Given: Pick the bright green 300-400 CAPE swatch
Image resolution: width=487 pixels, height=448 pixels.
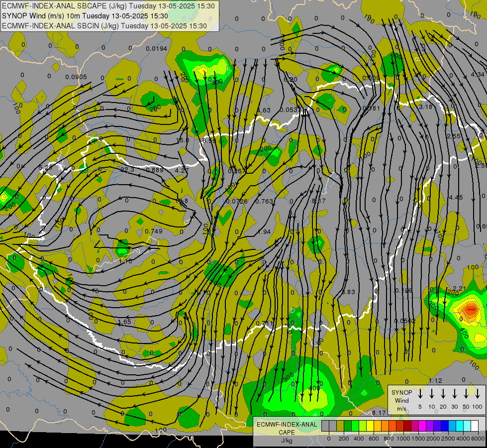Looking at the screenshot, I should [x=355, y=426].
